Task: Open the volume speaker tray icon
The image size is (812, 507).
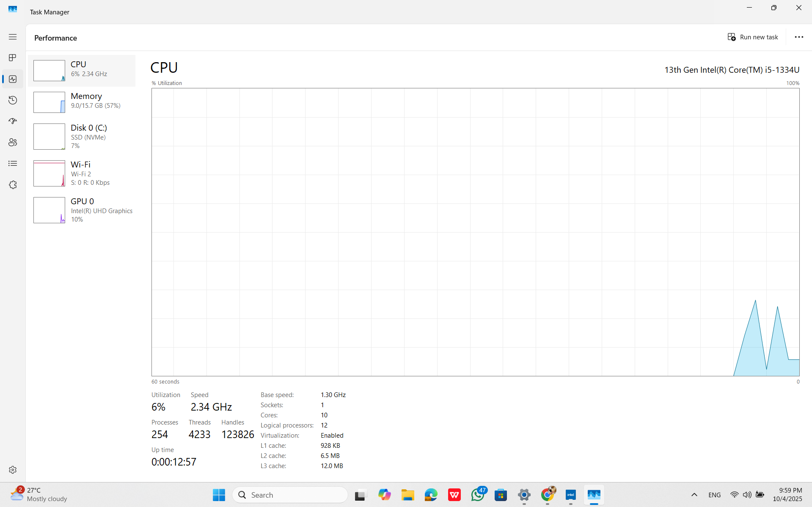Action: [x=747, y=495]
